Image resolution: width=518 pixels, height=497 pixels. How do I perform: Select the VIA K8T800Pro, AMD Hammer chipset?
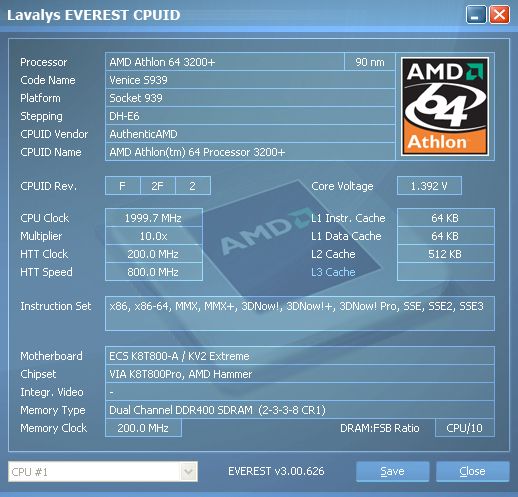pos(300,374)
